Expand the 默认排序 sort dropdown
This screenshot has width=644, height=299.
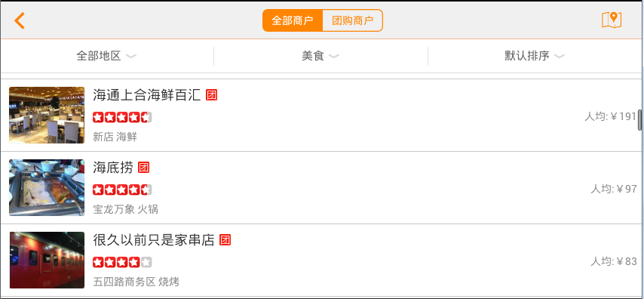pos(535,56)
